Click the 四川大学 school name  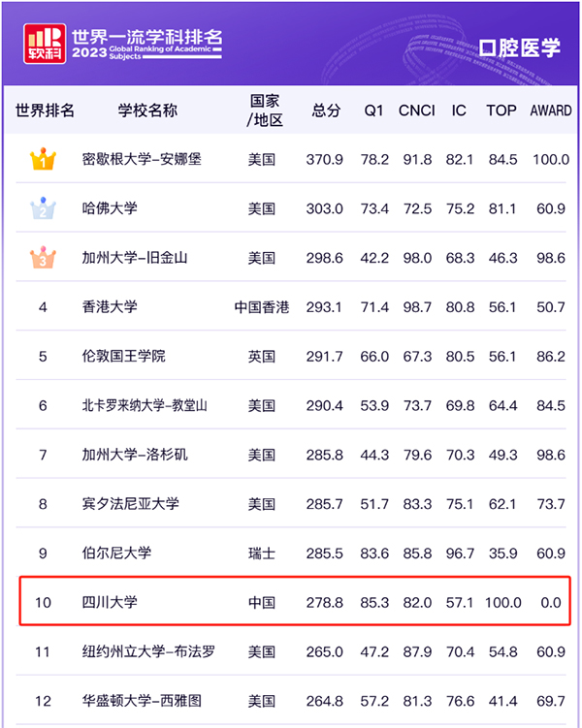[x=110, y=603]
